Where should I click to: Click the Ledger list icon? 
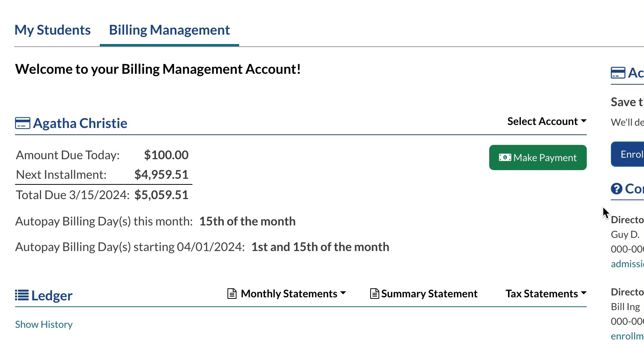[x=22, y=295]
